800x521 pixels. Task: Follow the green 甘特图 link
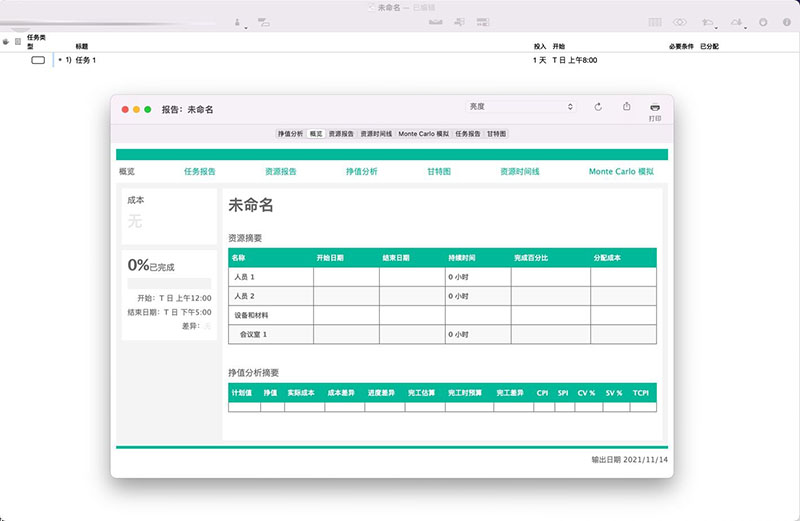(x=439, y=171)
